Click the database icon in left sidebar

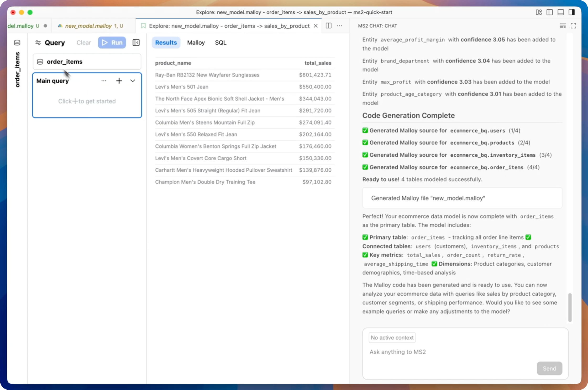[17, 43]
